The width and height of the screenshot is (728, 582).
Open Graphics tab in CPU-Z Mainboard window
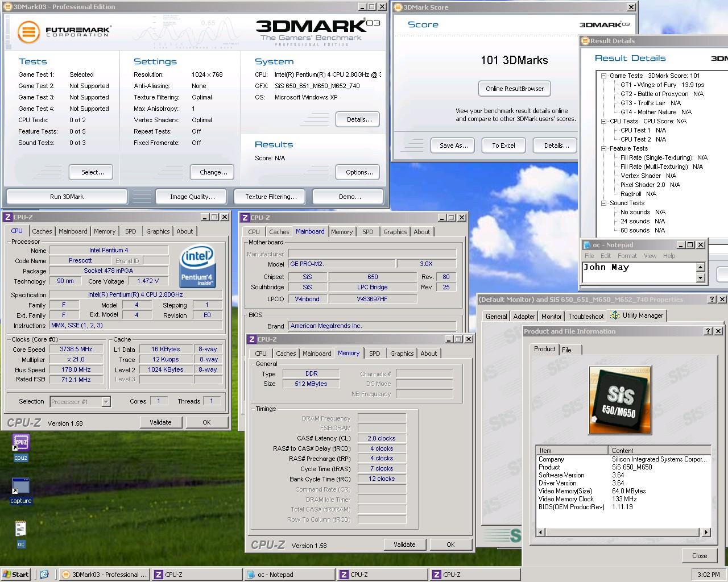395,232
